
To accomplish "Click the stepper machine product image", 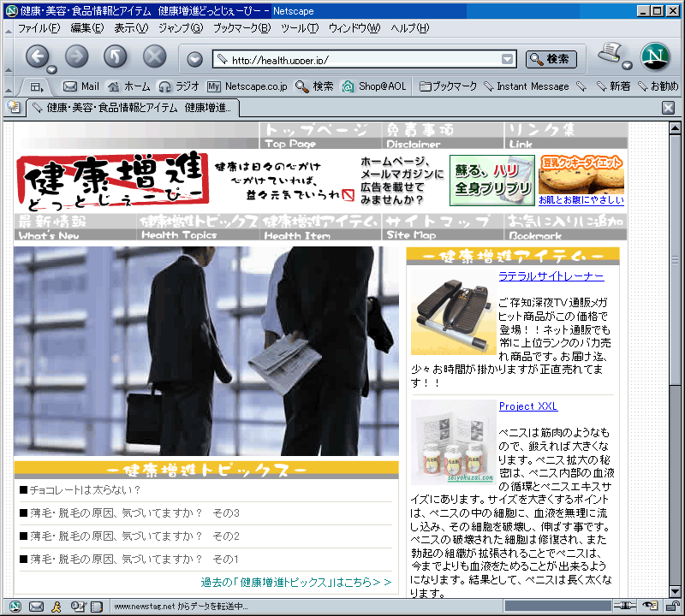I will (454, 312).
